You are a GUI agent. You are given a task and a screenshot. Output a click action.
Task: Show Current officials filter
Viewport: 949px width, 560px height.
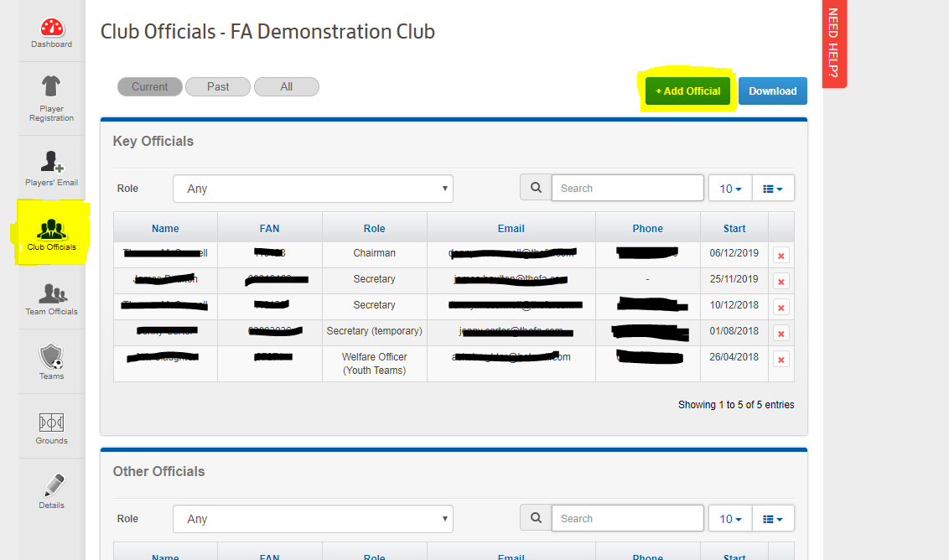150,86
